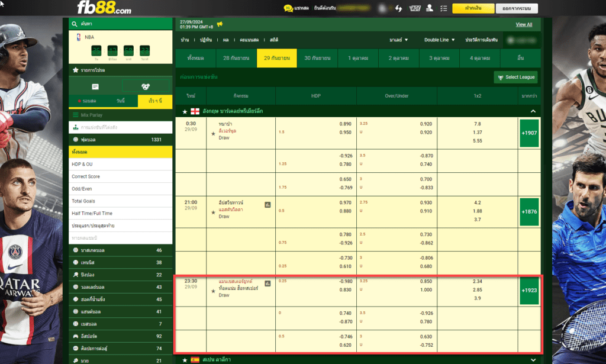Open Mix Parlay list icon

pyautogui.click(x=76, y=115)
